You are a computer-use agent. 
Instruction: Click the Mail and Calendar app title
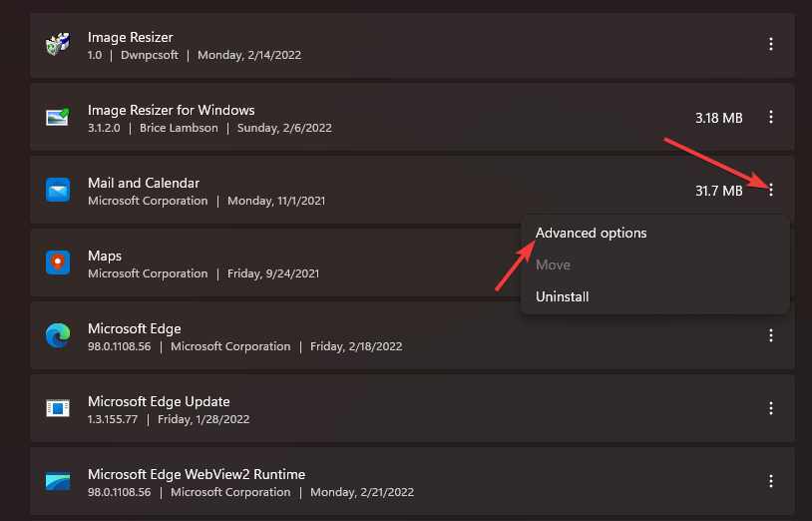tap(144, 183)
